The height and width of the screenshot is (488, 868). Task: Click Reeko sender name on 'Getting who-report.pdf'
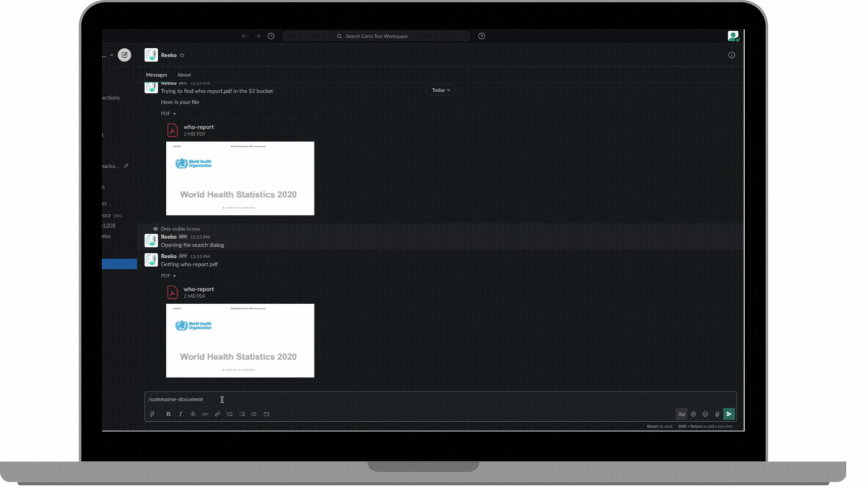click(169, 257)
